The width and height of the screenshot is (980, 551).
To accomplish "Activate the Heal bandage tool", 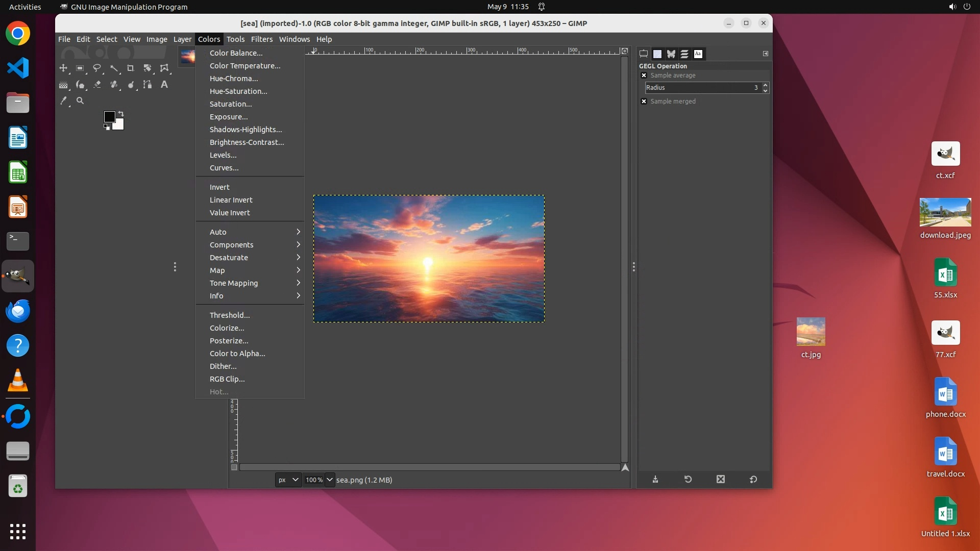I will click(114, 85).
